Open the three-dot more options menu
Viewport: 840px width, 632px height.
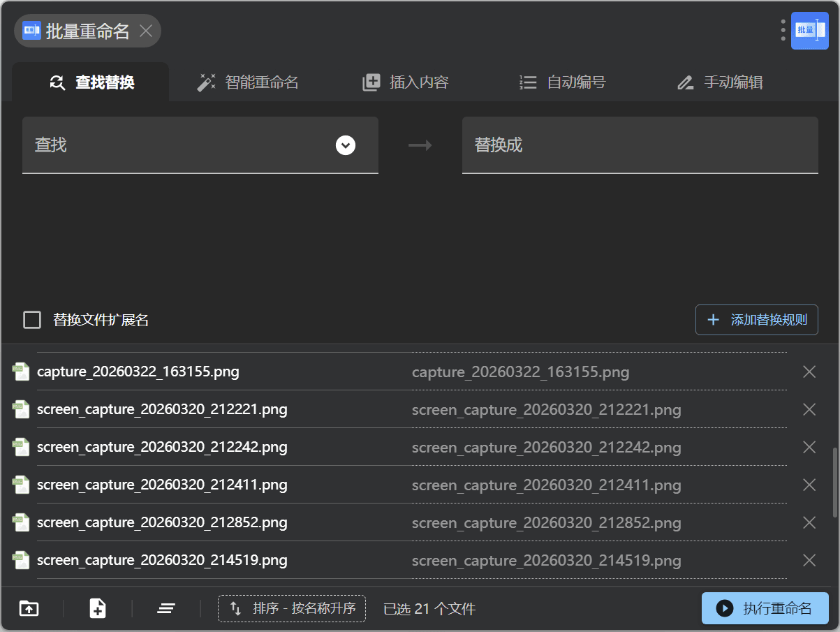pyautogui.click(x=783, y=30)
